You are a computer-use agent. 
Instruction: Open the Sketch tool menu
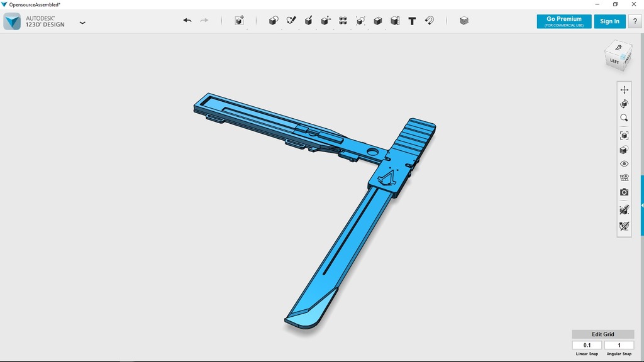pyautogui.click(x=291, y=21)
